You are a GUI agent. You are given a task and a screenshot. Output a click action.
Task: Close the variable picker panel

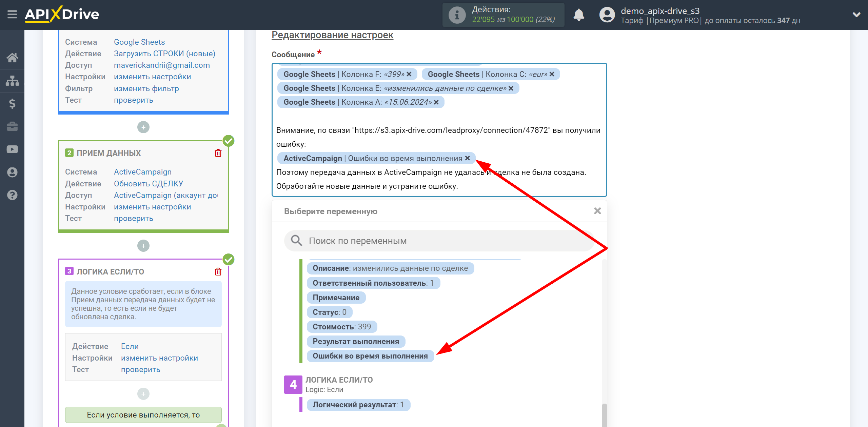pyautogui.click(x=597, y=211)
